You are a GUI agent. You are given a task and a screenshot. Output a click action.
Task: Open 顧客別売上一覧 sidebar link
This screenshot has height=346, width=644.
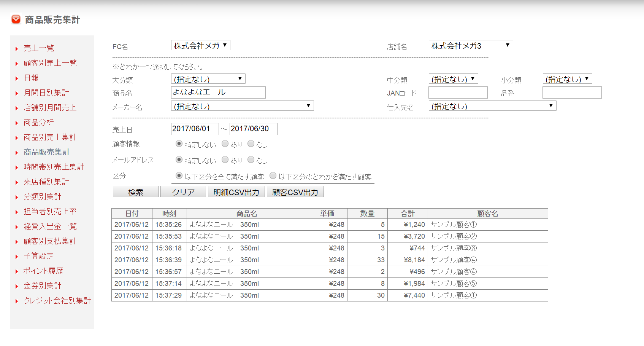[x=50, y=63]
